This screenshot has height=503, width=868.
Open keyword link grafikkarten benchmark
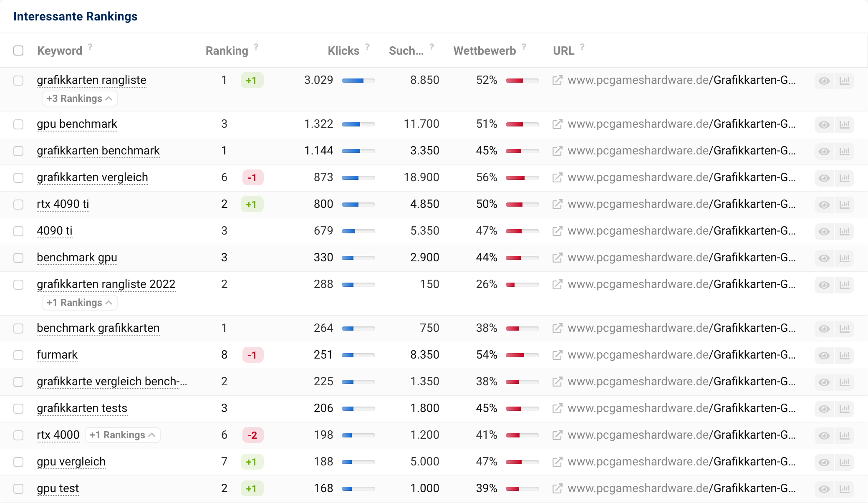(x=98, y=151)
